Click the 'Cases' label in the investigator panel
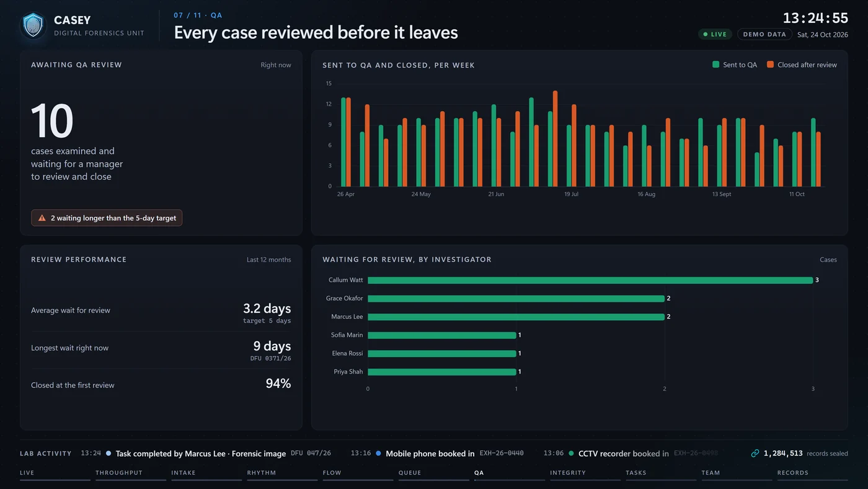 [x=828, y=259]
